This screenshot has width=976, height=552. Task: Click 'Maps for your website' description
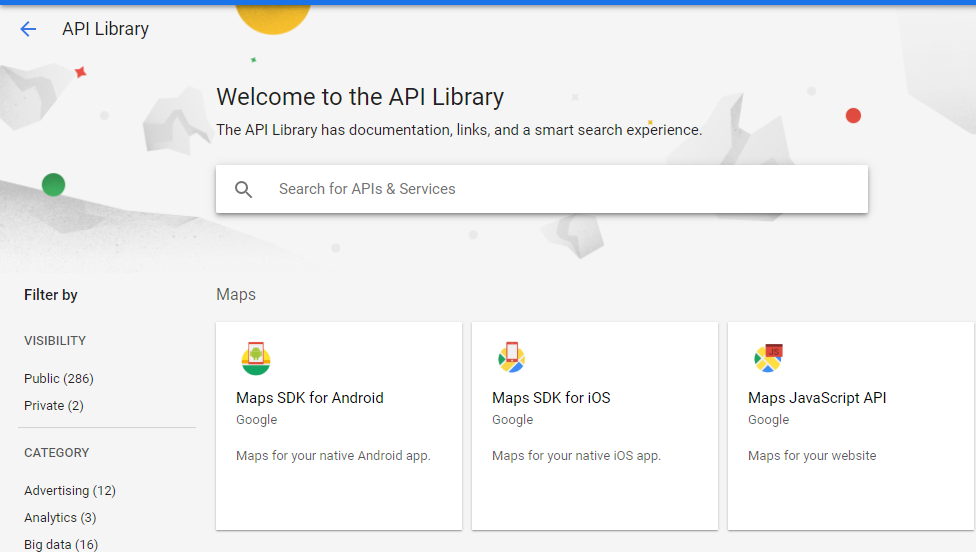tap(812, 456)
